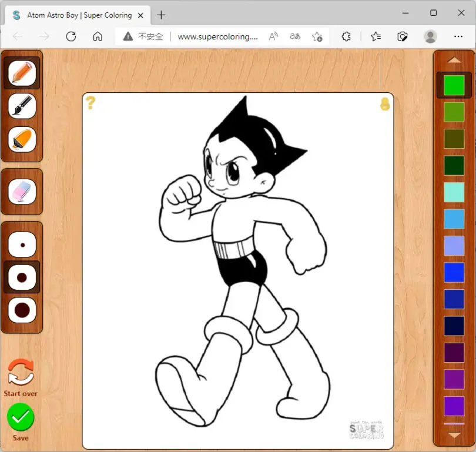Image resolution: width=476 pixels, height=452 pixels.
Task: Click the supercoloring URL address field
Action: click(x=217, y=36)
